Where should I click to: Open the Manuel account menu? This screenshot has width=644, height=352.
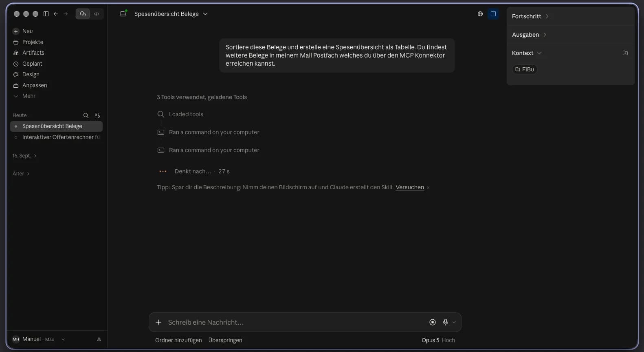coord(39,339)
